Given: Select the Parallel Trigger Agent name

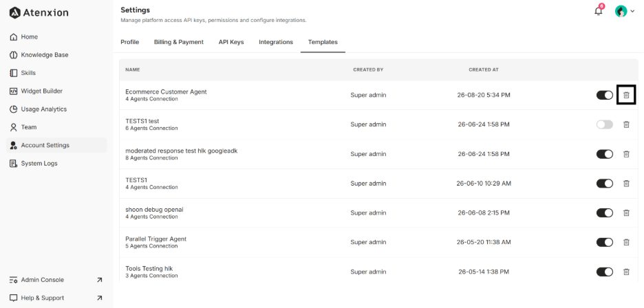Looking at the screenshot, I should tap(155, 239).
